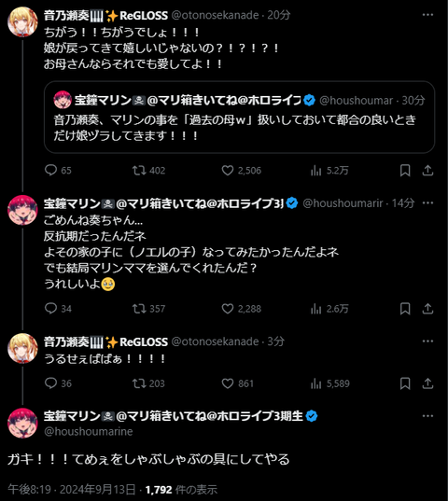The height and width of the screenshot is (501, 448).
Task: Open more options for the 3分 tweet
Action: [x=427, y=341]
